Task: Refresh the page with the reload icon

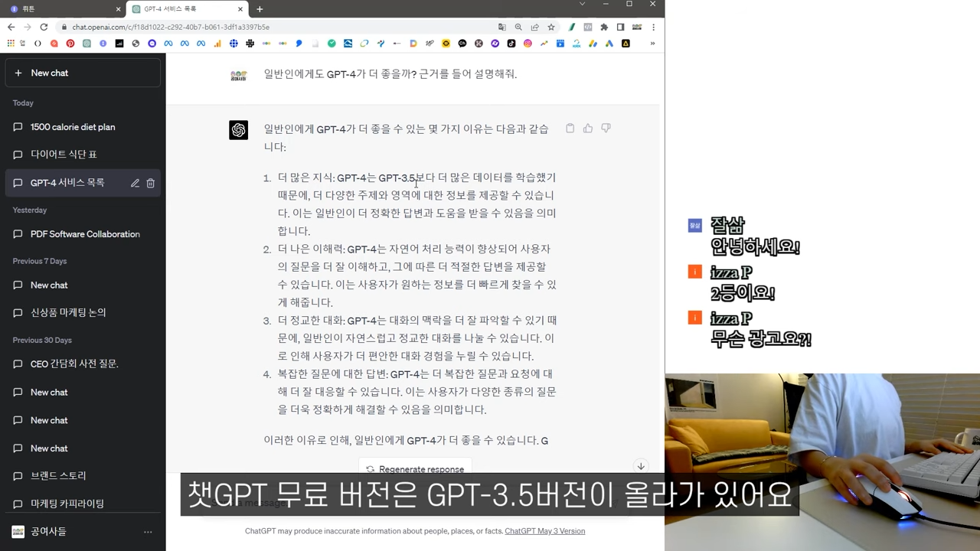Action: (44, 27)
